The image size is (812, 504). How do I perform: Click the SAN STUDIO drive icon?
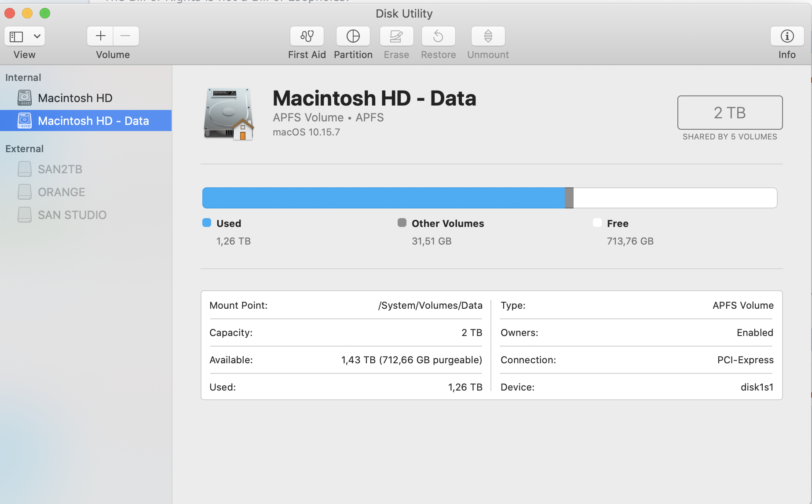[25, 215]
